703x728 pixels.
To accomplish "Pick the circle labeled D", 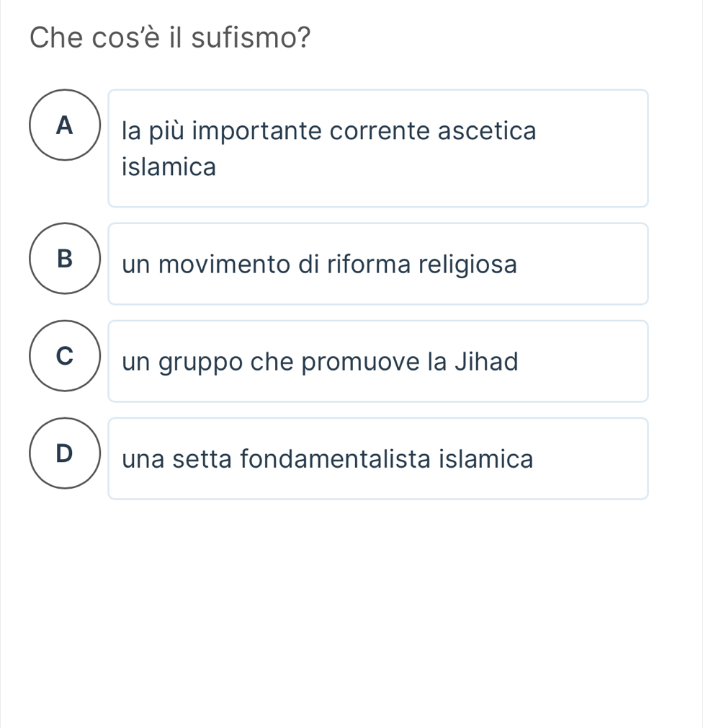I will pos(66,453).
